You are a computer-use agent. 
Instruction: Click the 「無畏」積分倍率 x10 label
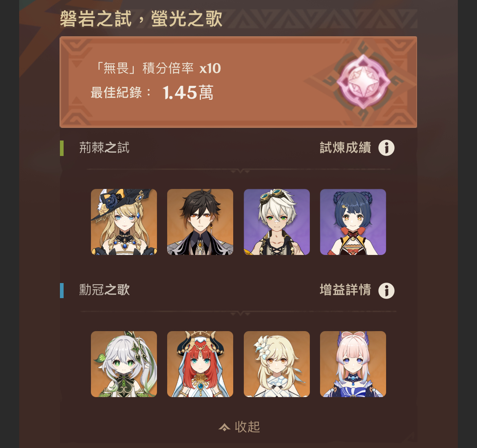(158, 68)
